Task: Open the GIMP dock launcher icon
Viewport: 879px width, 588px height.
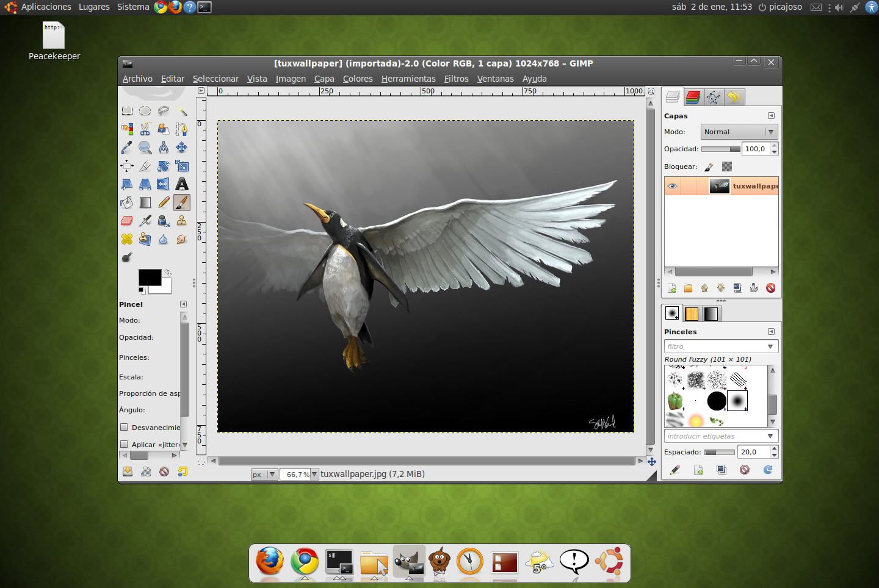Action: [408, 562]
